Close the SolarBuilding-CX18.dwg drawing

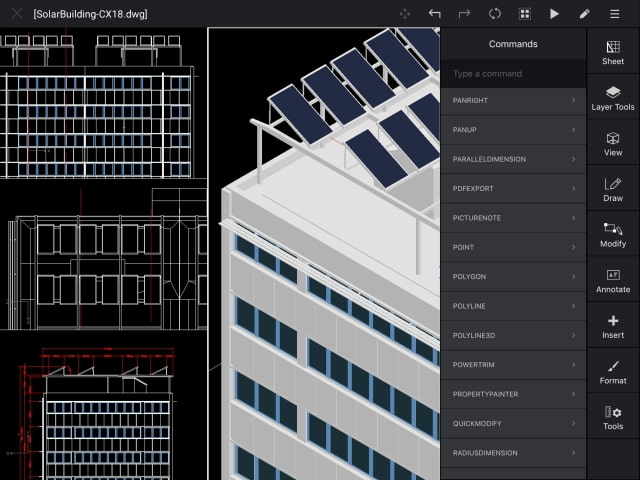pyautogui.click(x=16, y=14)
